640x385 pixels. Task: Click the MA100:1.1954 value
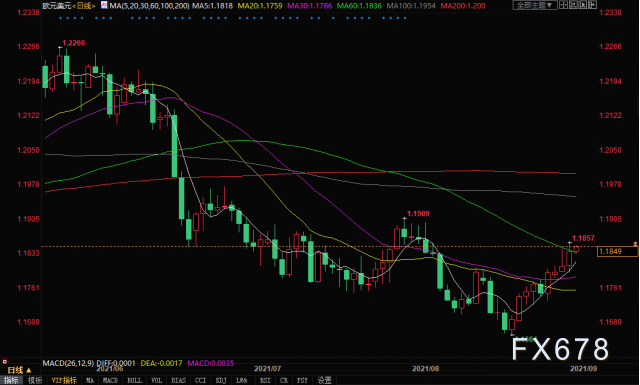411,6
